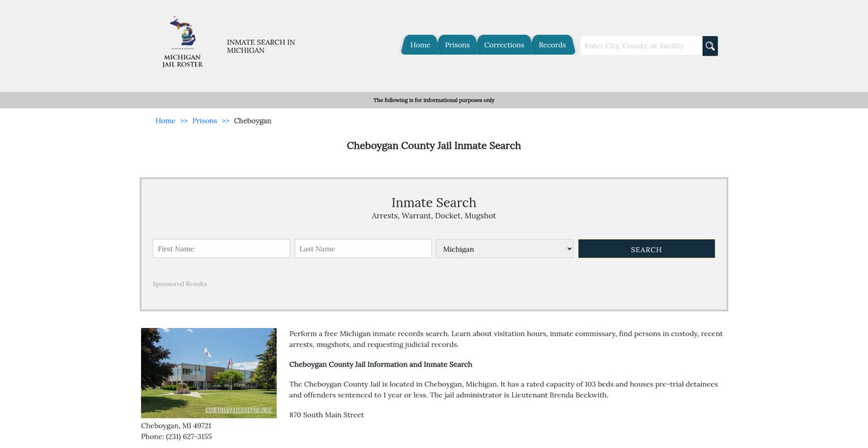Open the Prisons navigation tab

click(457, 45)
